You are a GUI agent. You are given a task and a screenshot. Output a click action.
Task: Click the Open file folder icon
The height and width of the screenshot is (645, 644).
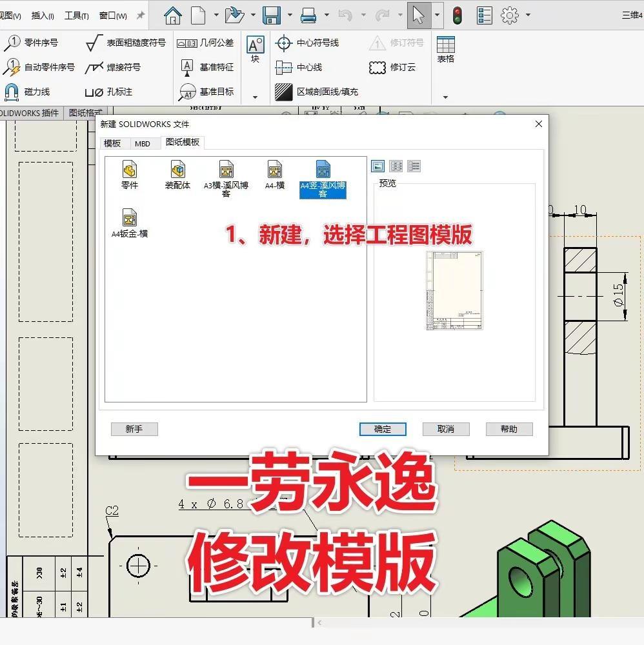coord(234,15)
